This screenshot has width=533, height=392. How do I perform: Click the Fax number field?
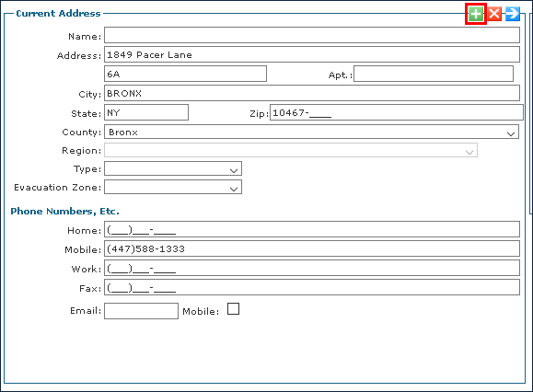[x=312, y=287]
